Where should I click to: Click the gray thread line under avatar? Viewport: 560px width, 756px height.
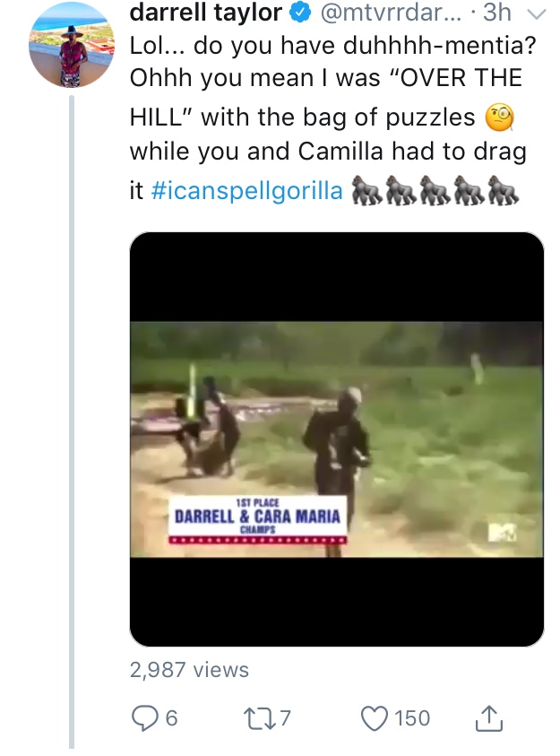pyautogui.click(x=72, y=421)
